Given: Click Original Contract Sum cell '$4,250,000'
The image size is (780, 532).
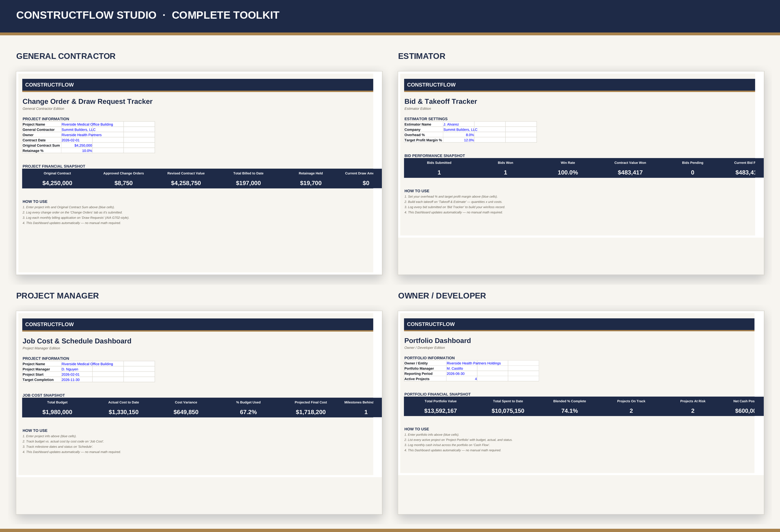Looking at the screenshot, I should tap(77, 145).
